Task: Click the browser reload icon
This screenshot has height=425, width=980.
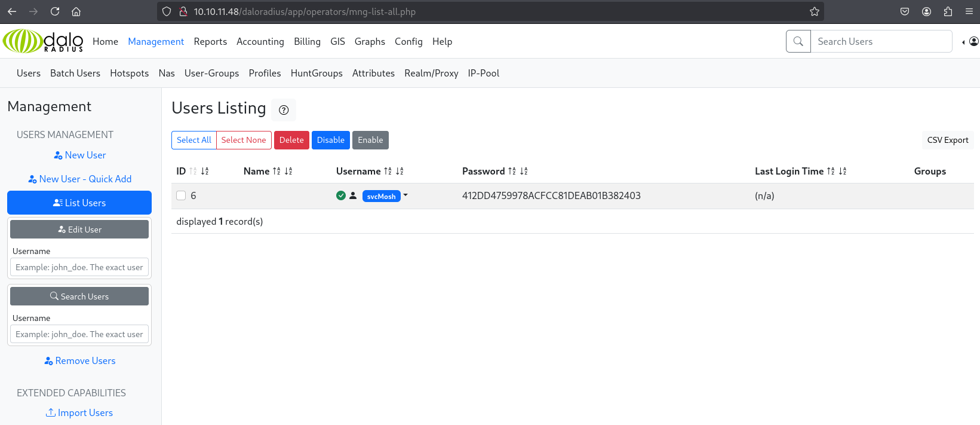Action: coord(55,11)
